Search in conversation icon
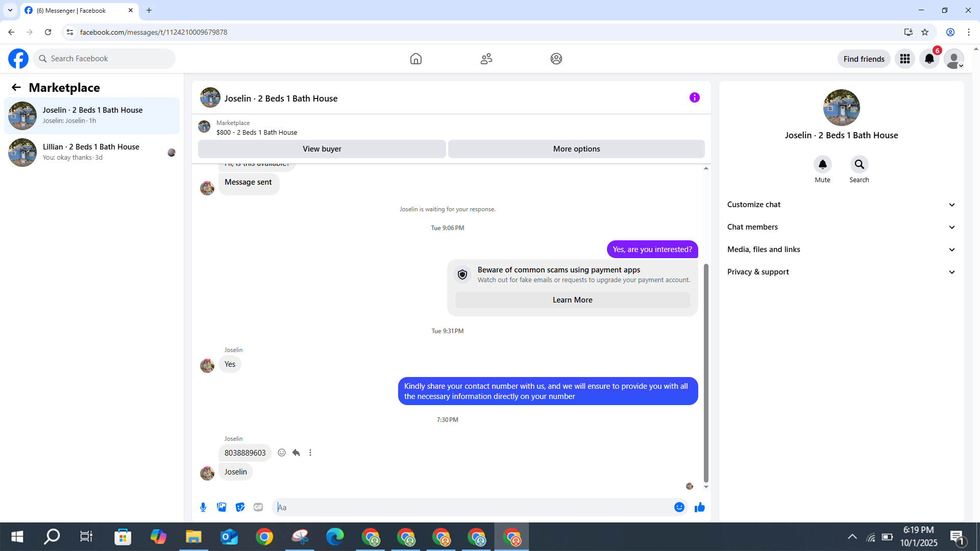Screen dimensions: 980x551 tap(860, 164)
